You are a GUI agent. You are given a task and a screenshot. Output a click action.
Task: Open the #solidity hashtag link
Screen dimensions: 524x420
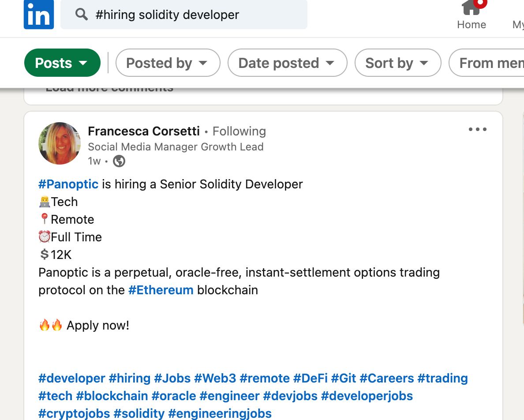click(138, 413)
